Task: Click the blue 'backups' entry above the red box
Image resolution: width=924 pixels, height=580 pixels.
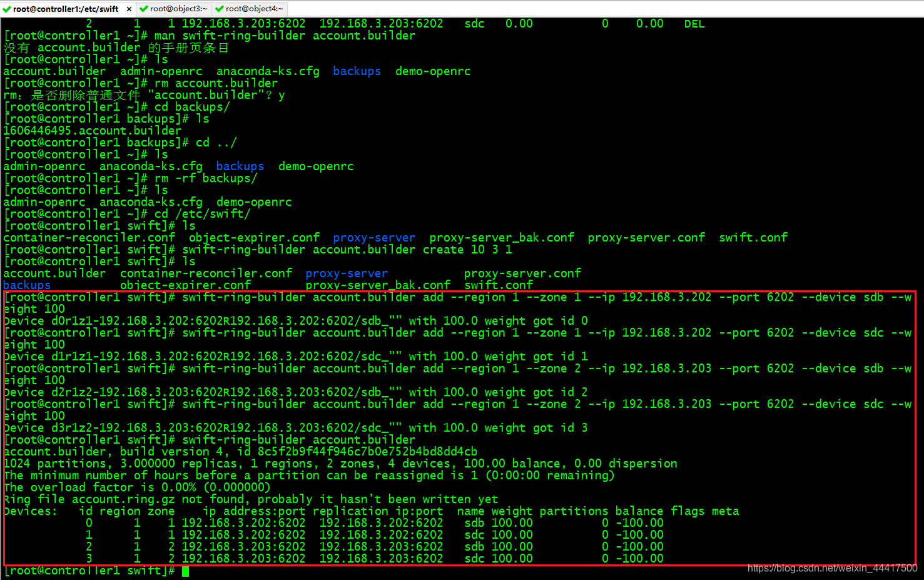Action: [28, 285]
